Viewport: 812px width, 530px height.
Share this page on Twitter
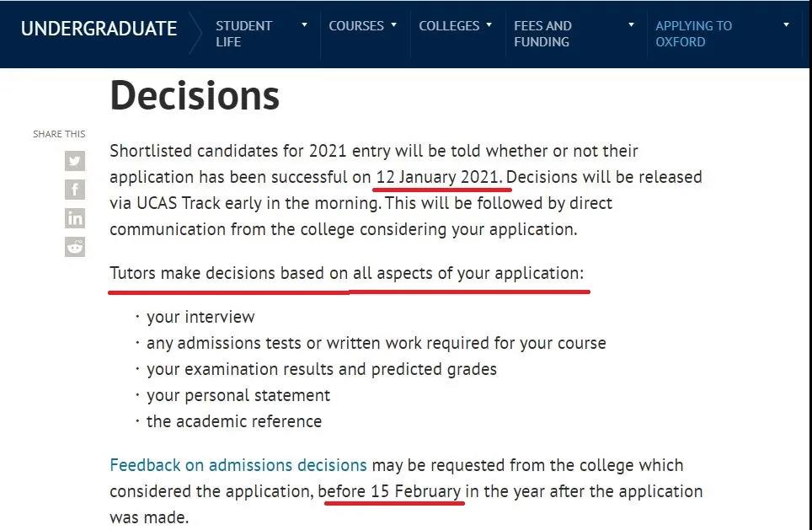(x=75, y=161)
